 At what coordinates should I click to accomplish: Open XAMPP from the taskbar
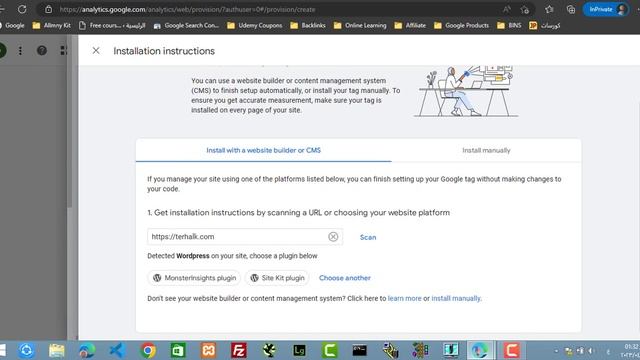tap(208, 350)
